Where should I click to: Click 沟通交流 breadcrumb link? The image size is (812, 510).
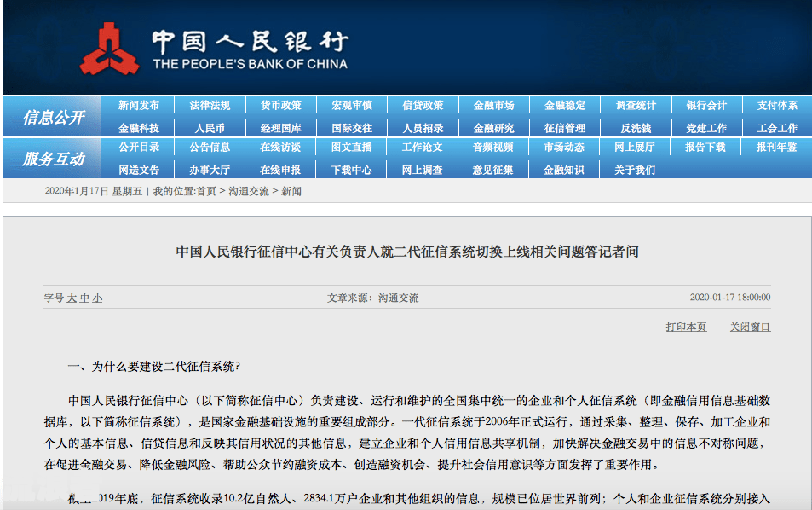pyautogui.click(x=249, y=191)
